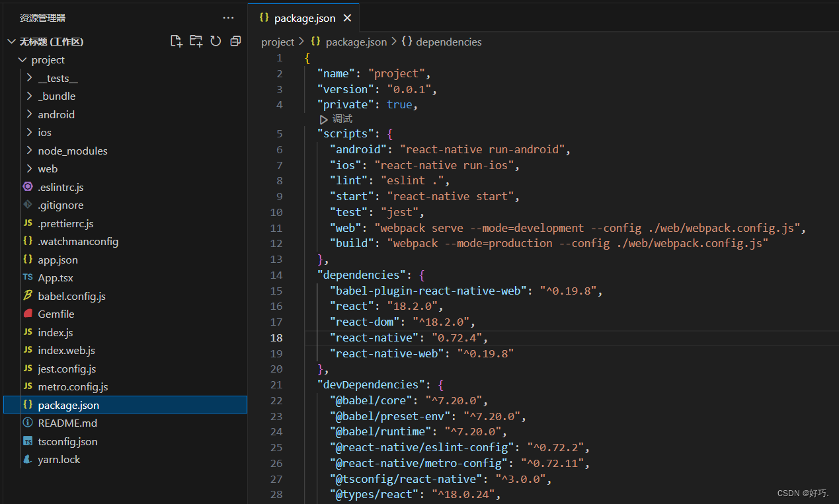Select package.json in the file tree
Viewport: 839px width, 504px height.
125,405
